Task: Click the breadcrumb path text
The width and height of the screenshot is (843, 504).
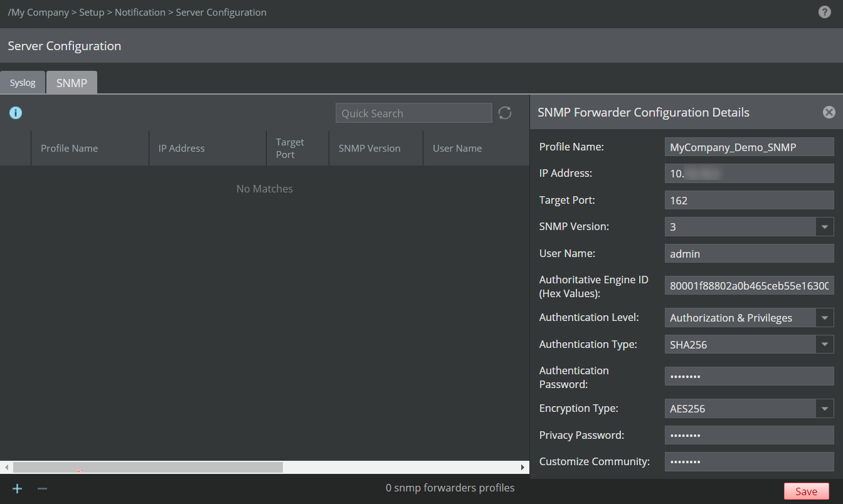Action: pos(137,12)
